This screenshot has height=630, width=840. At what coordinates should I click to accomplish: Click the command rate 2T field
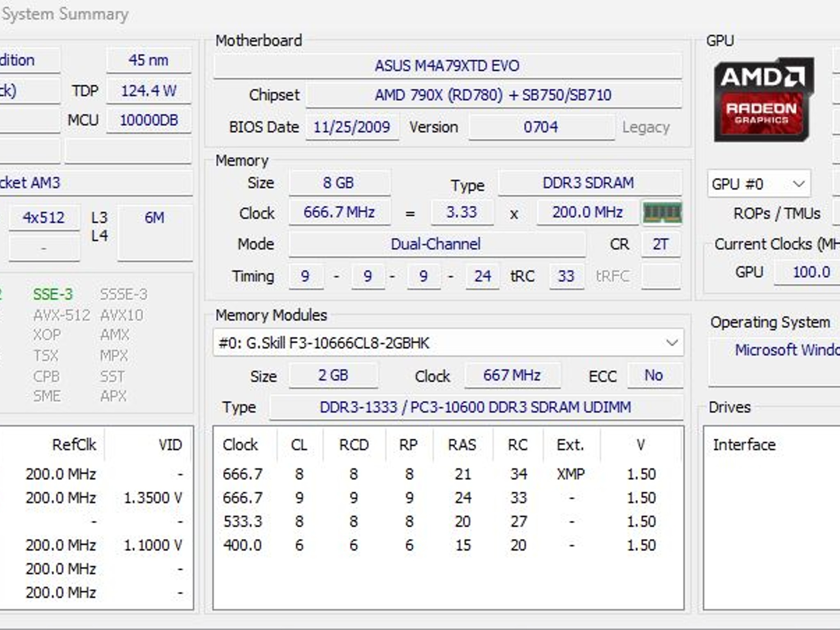tap(661, 244)
